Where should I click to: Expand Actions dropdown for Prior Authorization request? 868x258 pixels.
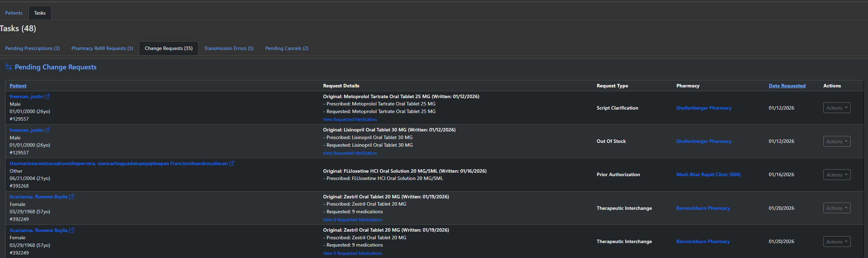(x=836, y=175)
